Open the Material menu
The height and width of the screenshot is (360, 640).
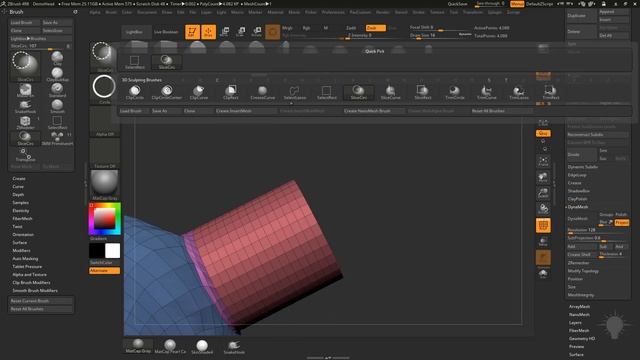[x=275, y=12]
